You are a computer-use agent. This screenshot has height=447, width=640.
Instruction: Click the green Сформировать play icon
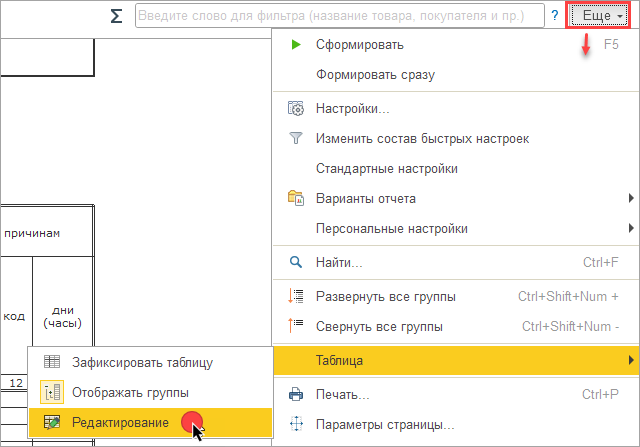(x=295, y=45)
